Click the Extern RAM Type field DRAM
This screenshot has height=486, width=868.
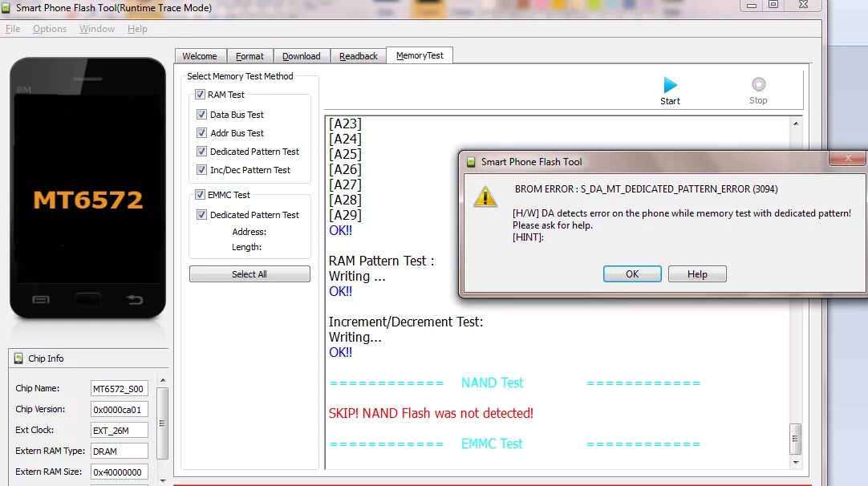[119, 452]
